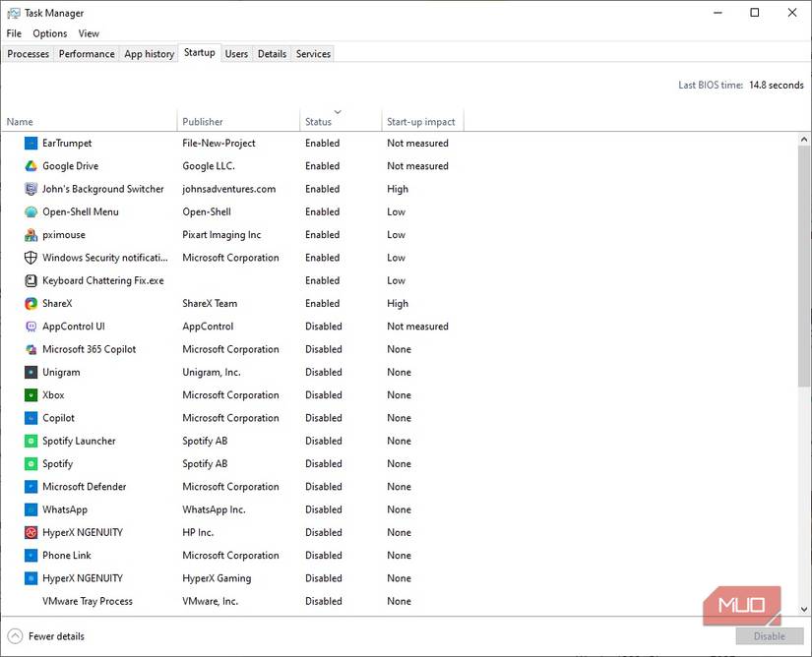Viewport: 812px width, 657px height.
Task: Click the WhatsApp icon
Action: pyautogui.click(x=31, y=509)
